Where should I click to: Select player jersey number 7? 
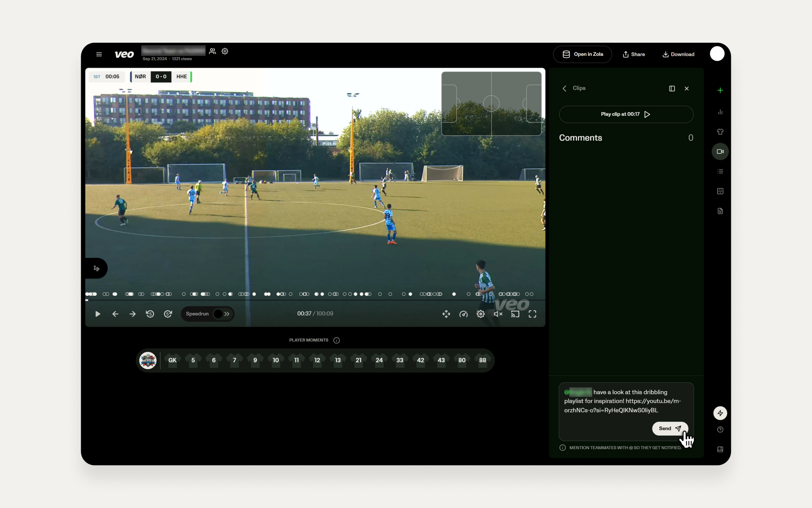coord(235,361)
